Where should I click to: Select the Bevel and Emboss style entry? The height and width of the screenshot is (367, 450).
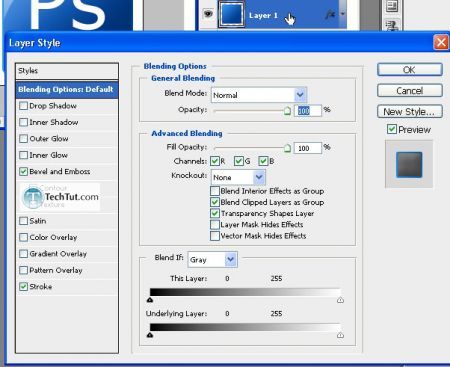(60, 172)
